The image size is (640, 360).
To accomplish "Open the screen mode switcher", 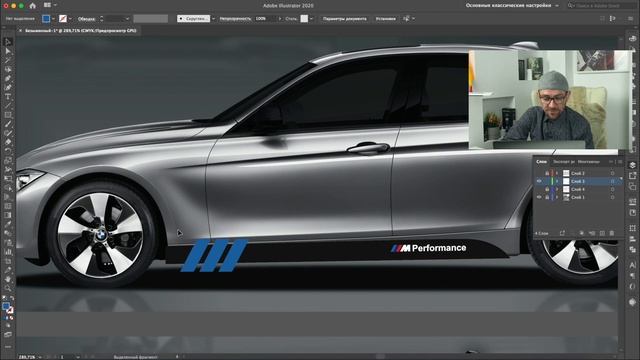I will [x=8, y=334].
